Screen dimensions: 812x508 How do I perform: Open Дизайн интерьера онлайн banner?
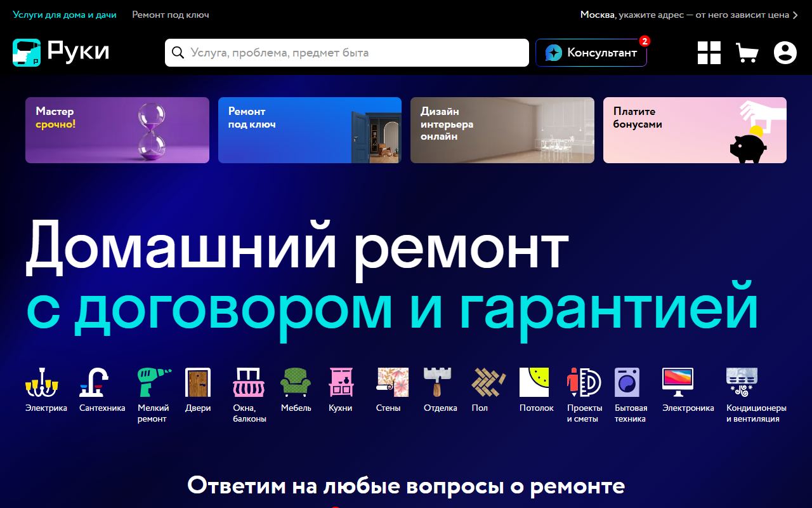(502, 130)
